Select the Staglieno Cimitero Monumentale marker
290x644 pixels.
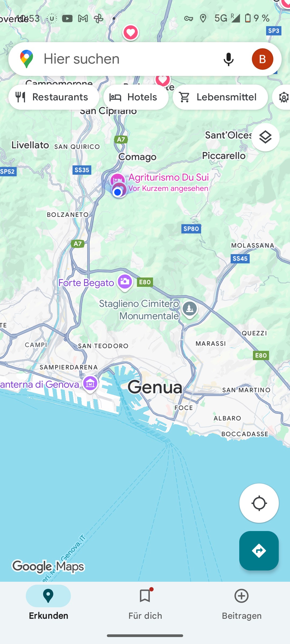pyautogui.click(x=190, y=309)
